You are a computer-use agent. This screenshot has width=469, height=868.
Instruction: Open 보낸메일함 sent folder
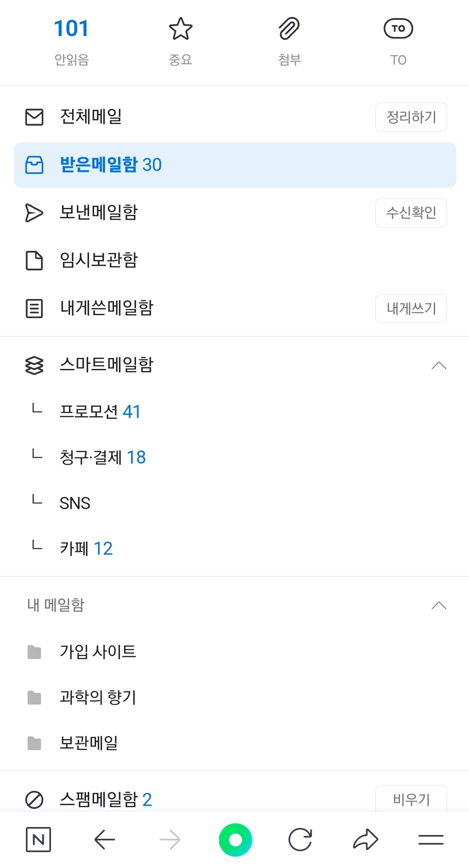[99, 213]
